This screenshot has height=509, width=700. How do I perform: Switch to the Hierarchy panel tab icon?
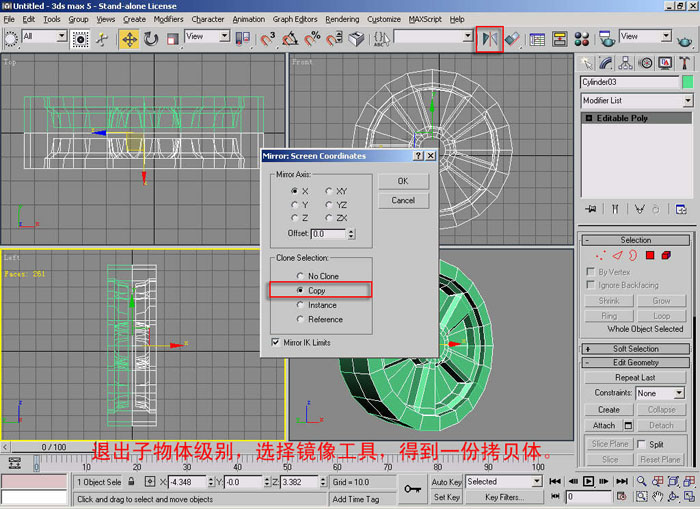tap(625, 63)
